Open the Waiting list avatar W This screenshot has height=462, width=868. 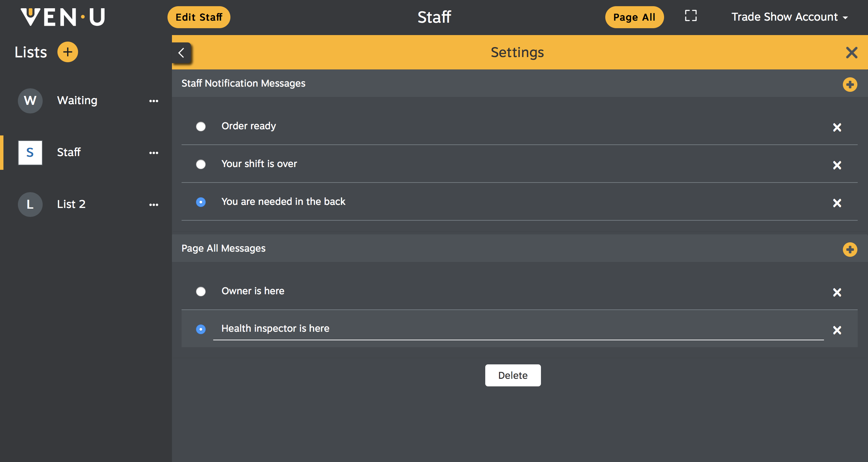[30, 101]
